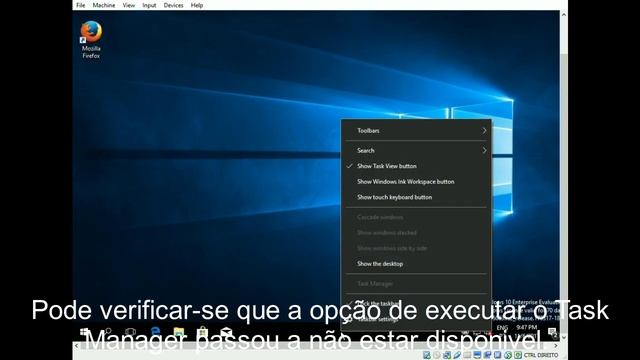This screenshot has height=360, width=640.
Task: Click VirtualBox shared folders status icon
Action: pos(467,355)
